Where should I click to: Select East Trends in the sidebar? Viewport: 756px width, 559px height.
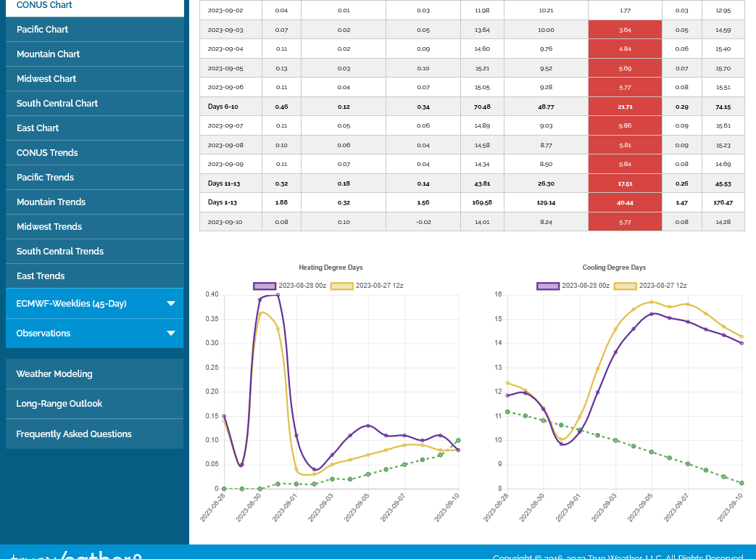[95, 276]
